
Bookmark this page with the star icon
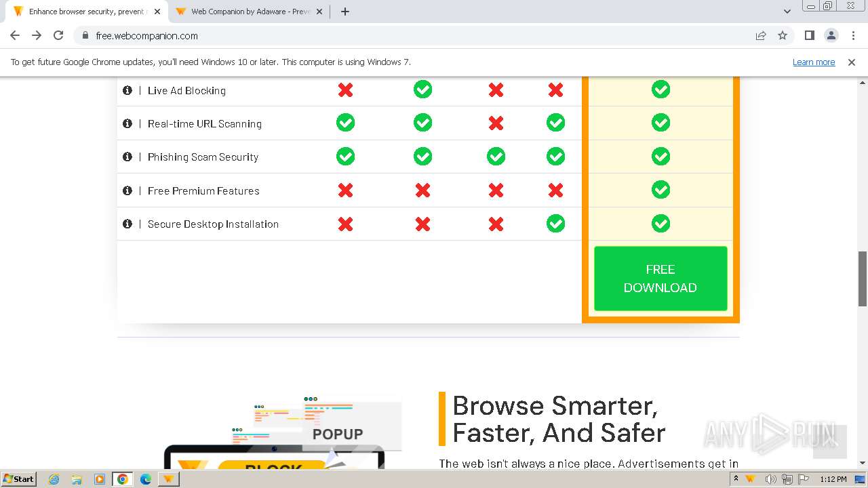[783, 36]
